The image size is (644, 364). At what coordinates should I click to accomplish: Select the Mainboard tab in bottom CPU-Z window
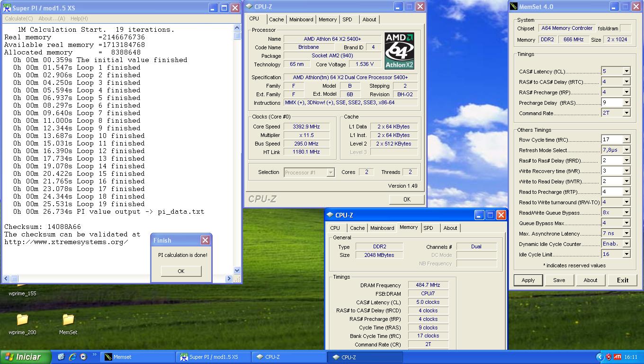[x=382, y=228]
